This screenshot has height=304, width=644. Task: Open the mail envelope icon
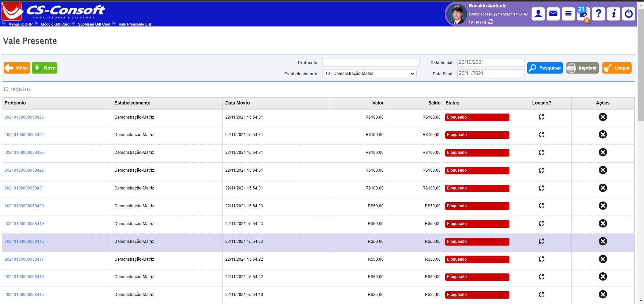pyautogui.click(x=553, y=14)
